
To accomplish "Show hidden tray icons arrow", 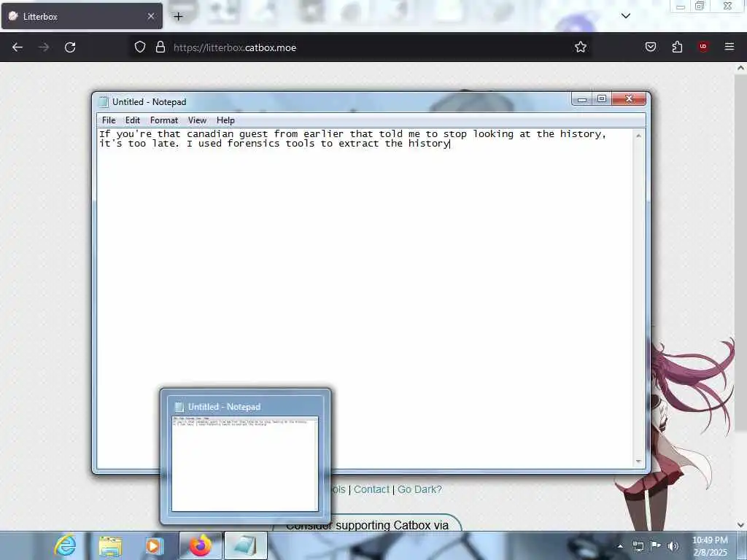I will (620, 546).
